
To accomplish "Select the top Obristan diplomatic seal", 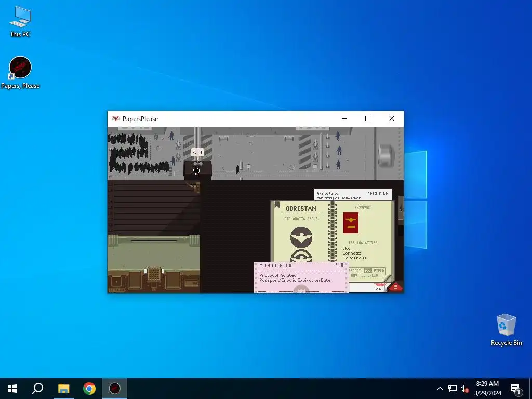I will coord(301,237).
